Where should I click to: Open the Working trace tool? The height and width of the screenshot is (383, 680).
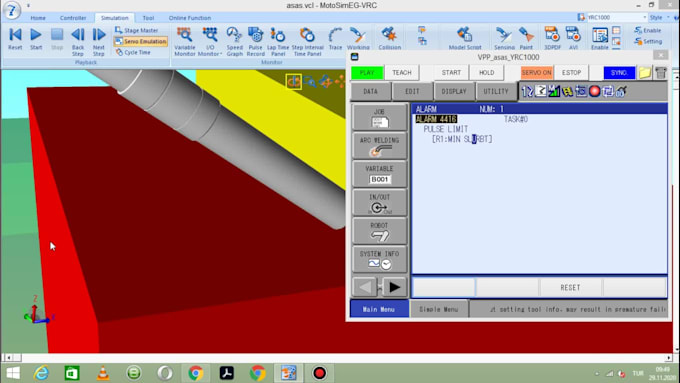point(358,39)
